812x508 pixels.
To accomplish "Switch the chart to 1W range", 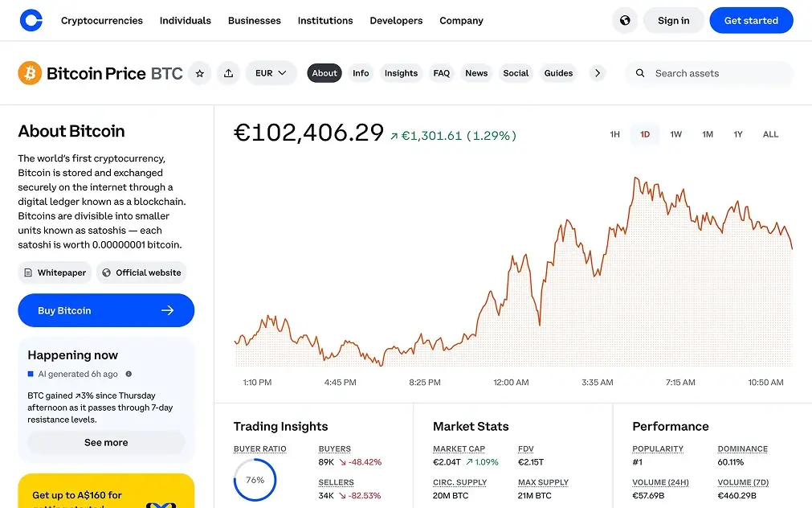I will (675, 134).
